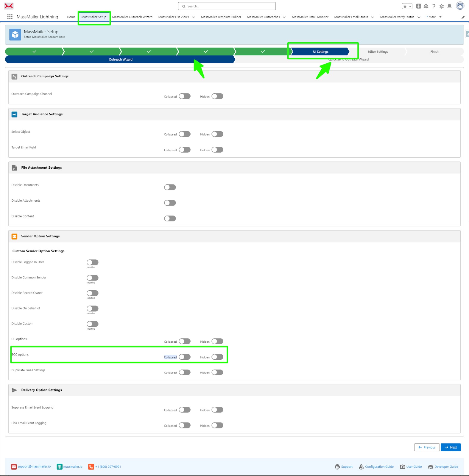Screen dimensions: 469x476
Task: Select the Finish step
Action: pyautogui.click(x=434, y=52)
